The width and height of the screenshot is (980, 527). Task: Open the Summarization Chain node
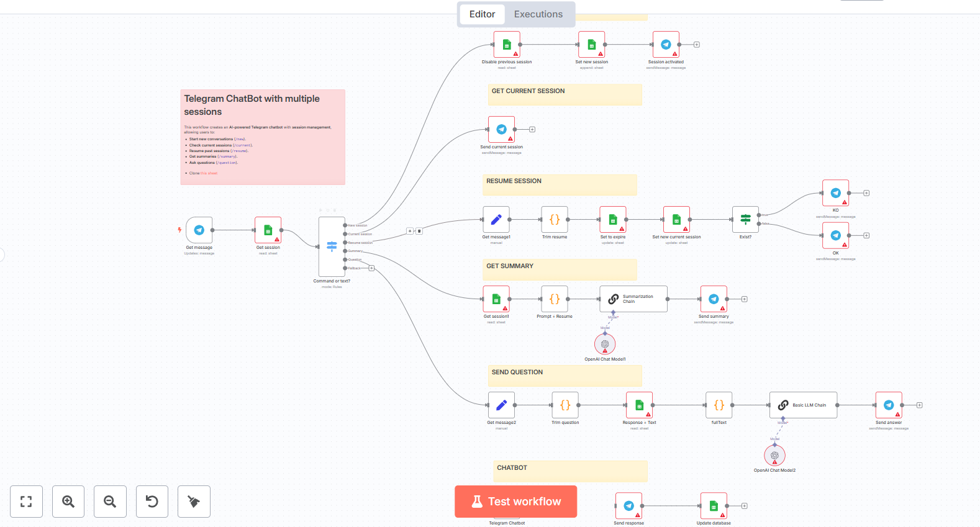pyautogui.click(x=633, y=299)
